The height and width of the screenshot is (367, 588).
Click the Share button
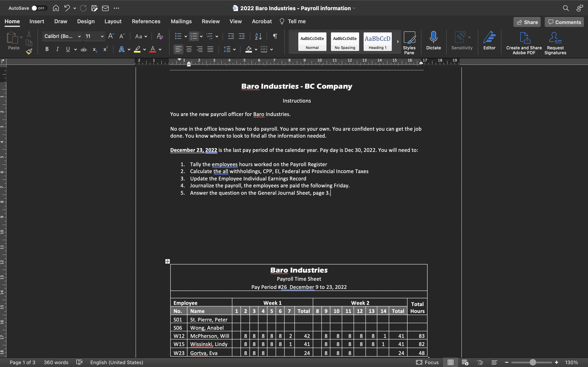tap(527, 22)
